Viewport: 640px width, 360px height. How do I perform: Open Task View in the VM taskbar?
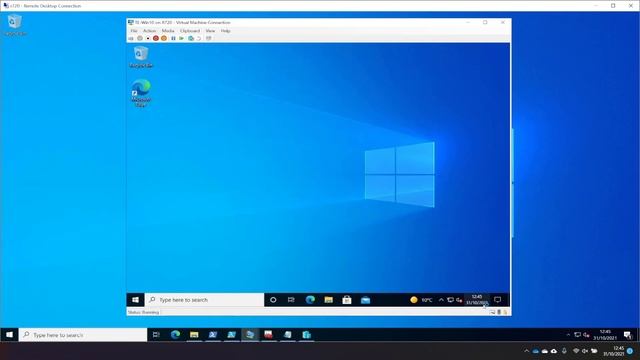[x=291, y=300]
